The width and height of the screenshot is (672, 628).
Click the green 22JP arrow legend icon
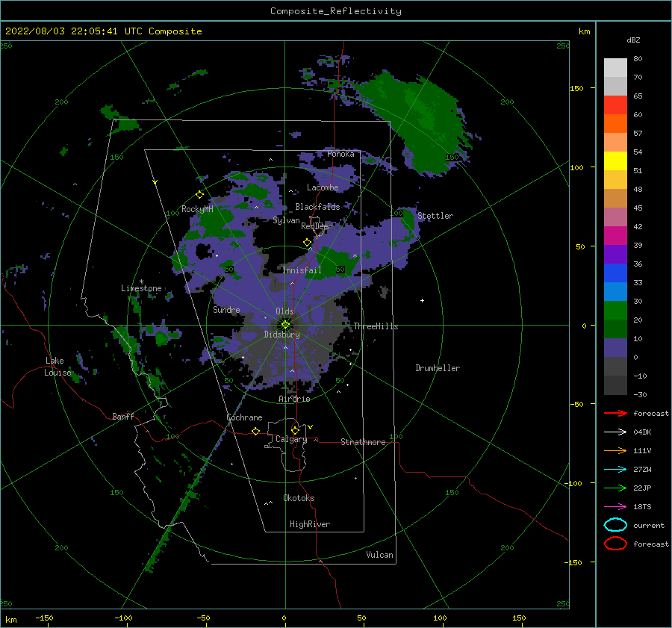615,488
